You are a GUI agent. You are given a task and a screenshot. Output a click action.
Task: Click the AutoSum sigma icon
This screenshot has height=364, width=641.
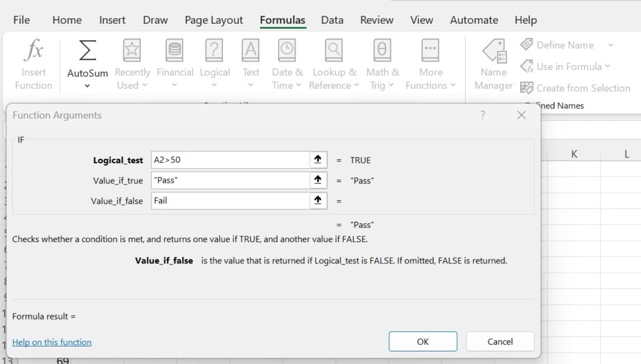(x=88, y=50)
